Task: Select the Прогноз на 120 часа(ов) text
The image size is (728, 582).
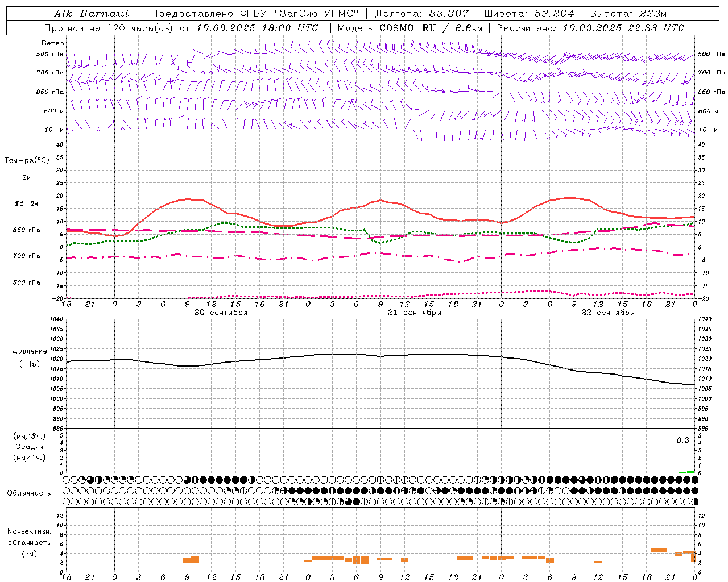Action: 110,28
